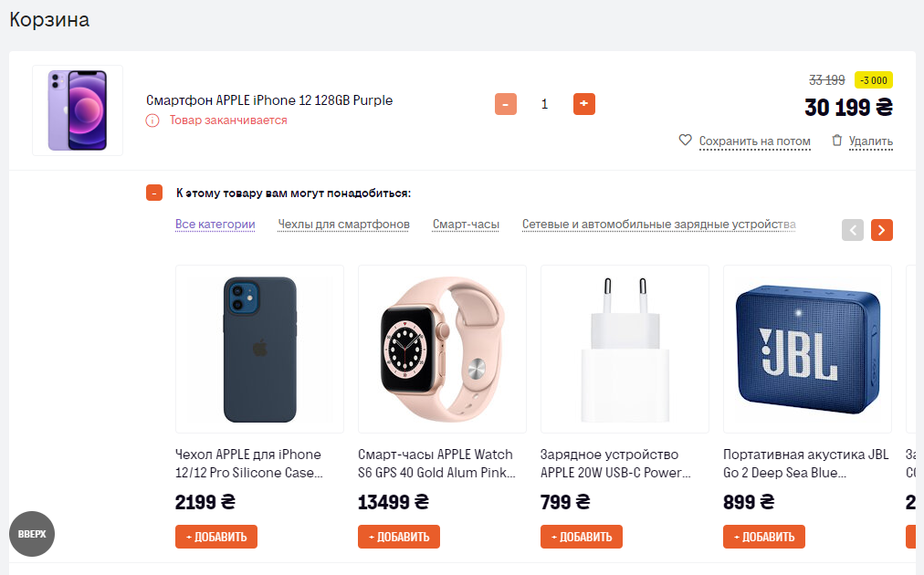Click the 'Удалить' link
The width and height of the screenshot is (924, 575).
870,141
